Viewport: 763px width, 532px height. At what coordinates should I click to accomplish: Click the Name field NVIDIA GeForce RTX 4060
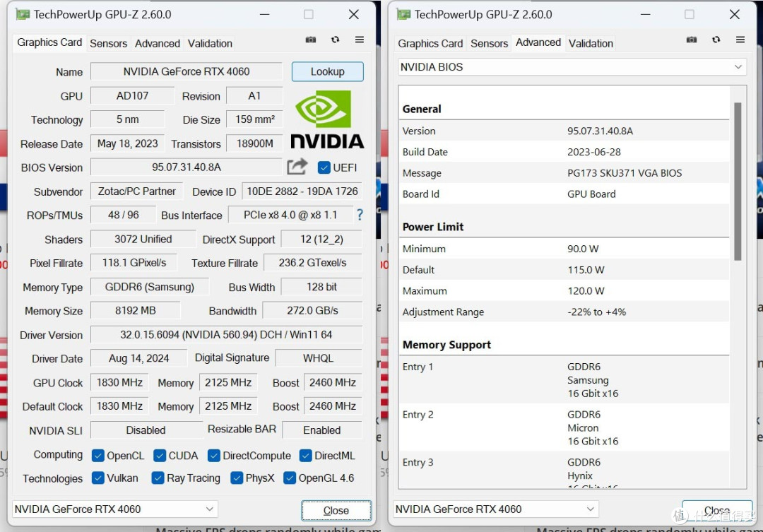187,71
